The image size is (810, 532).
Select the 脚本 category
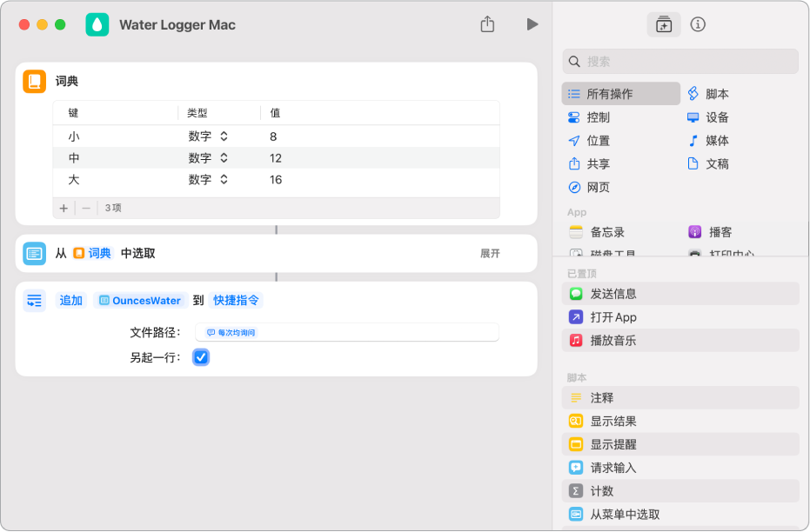click(707, 94)
